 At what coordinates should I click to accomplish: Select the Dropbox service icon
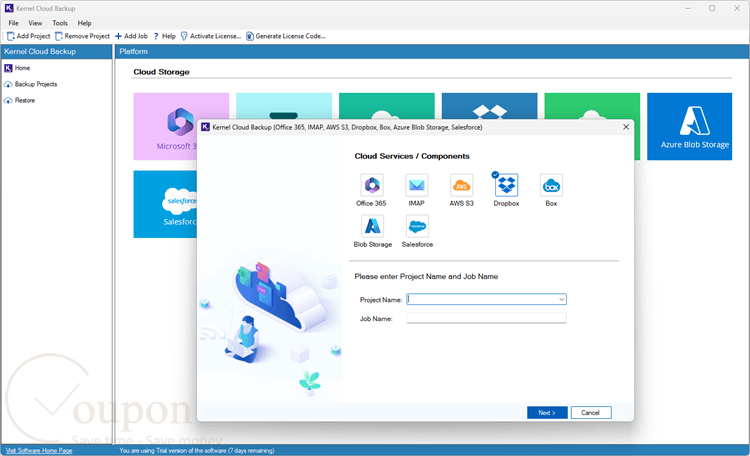(506, 185)
